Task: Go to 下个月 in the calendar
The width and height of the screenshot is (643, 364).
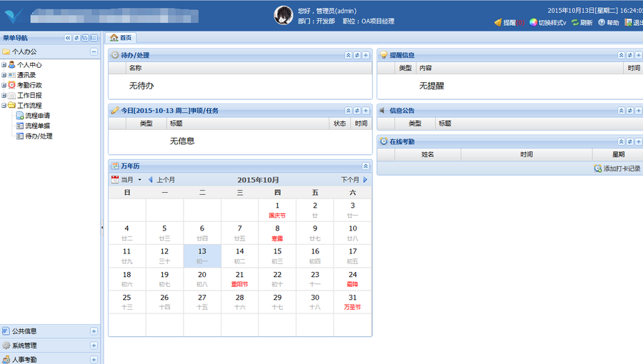Action: [x=354, y=180]
